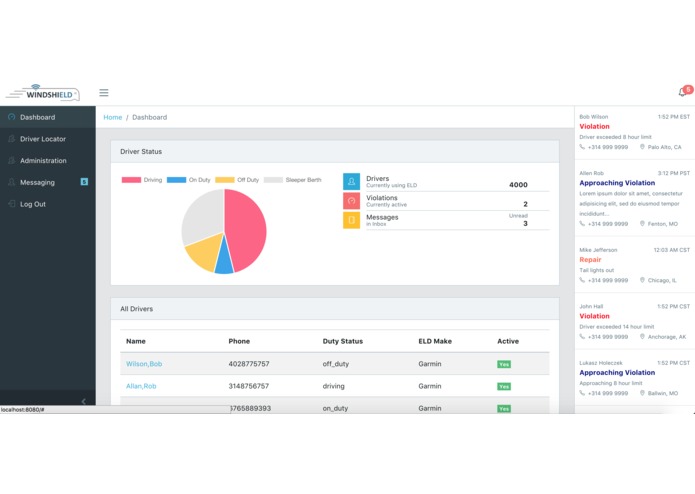Open the Messaging menu item
Viewport: 695px width, 494px height.
point(48,182)
